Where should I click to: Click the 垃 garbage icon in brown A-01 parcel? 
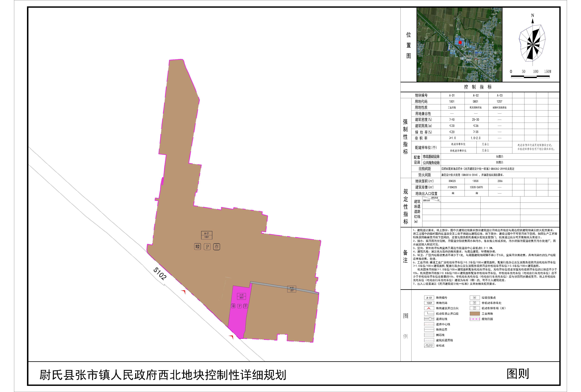coord(197,247)
